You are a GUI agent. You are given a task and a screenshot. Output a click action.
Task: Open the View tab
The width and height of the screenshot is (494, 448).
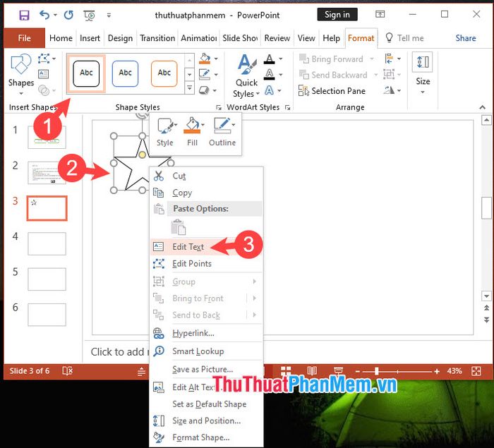pyautogui.click(x=306, y=38)
